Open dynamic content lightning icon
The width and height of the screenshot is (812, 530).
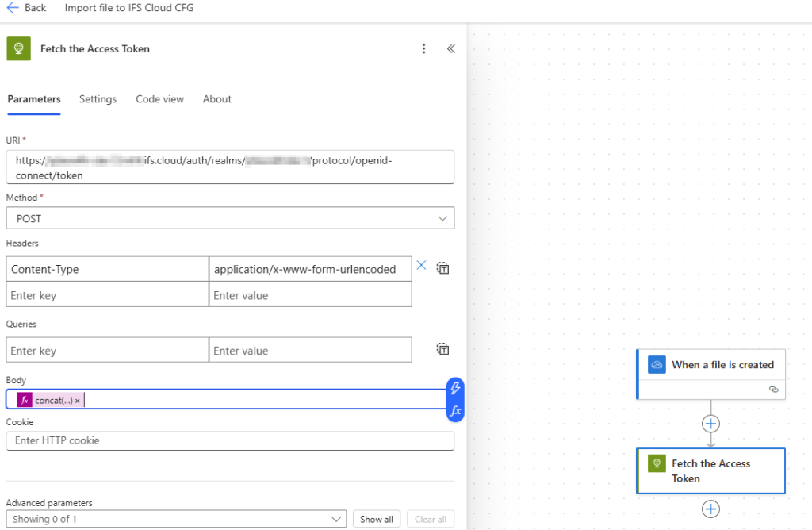(x=455, y=388)
